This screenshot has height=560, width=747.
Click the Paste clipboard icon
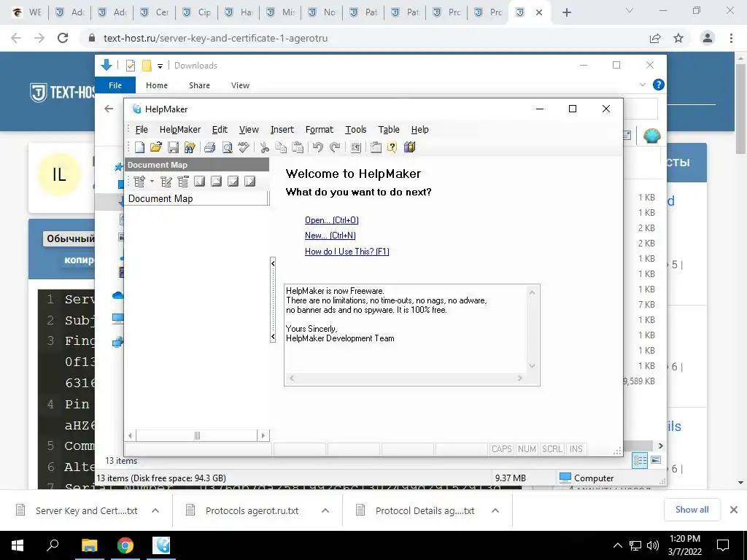pyautogui.click(x=298, y=147)
